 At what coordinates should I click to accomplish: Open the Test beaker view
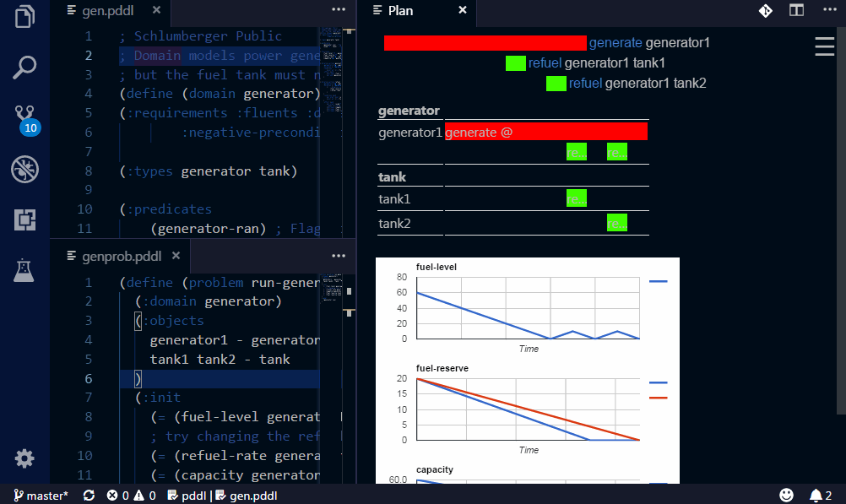[24, 270]
